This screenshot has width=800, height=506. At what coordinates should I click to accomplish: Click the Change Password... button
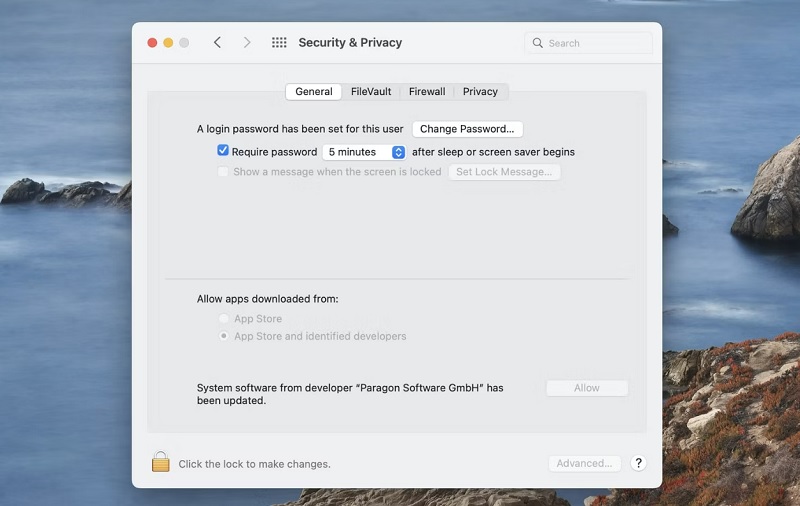pyautogui.click(x=467, y=129)
